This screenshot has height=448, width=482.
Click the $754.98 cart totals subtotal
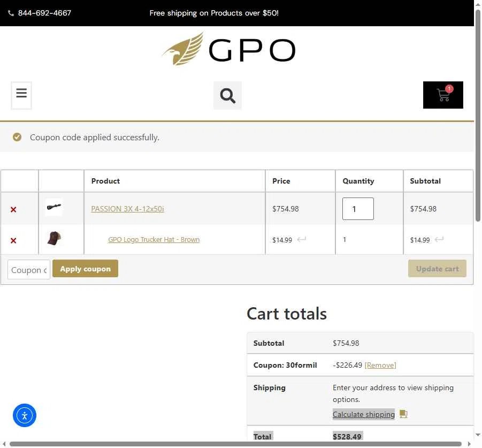click(x=346, y=343)
